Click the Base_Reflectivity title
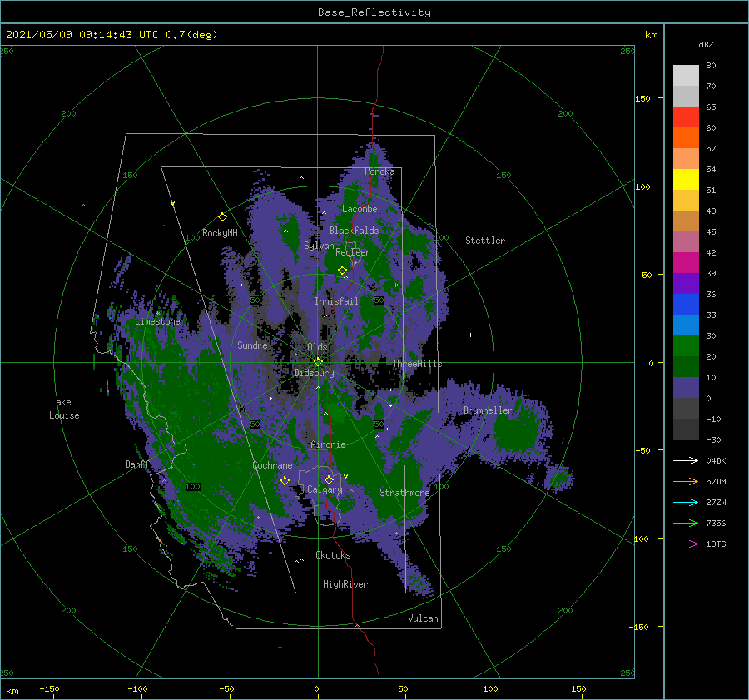 pyautogui.click(x=374, y=12)
